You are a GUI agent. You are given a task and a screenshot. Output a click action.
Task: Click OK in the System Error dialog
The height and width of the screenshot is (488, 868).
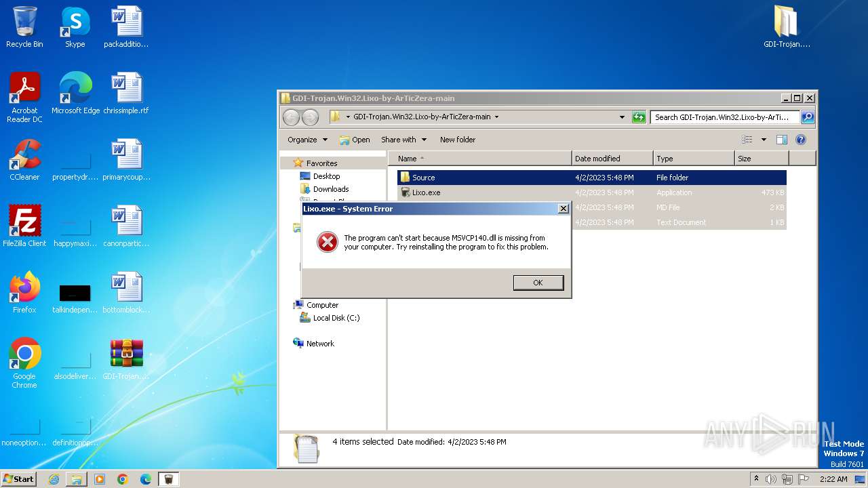coord(538,283)
